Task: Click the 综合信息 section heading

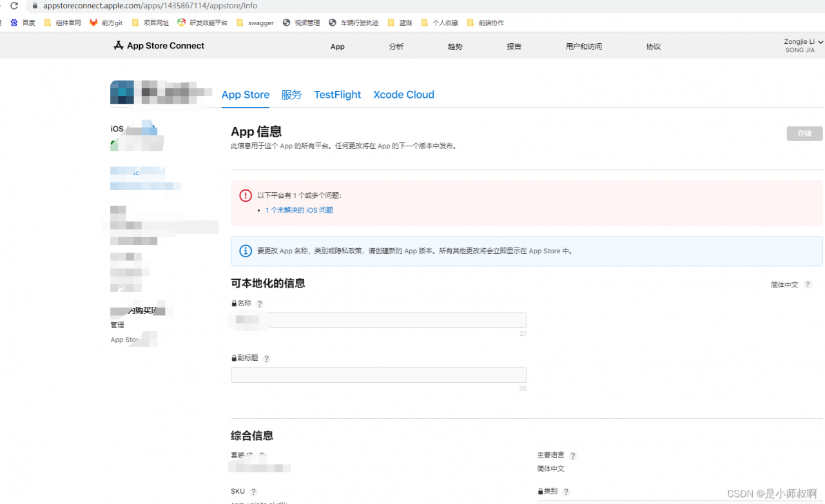Action: (252, 436)
